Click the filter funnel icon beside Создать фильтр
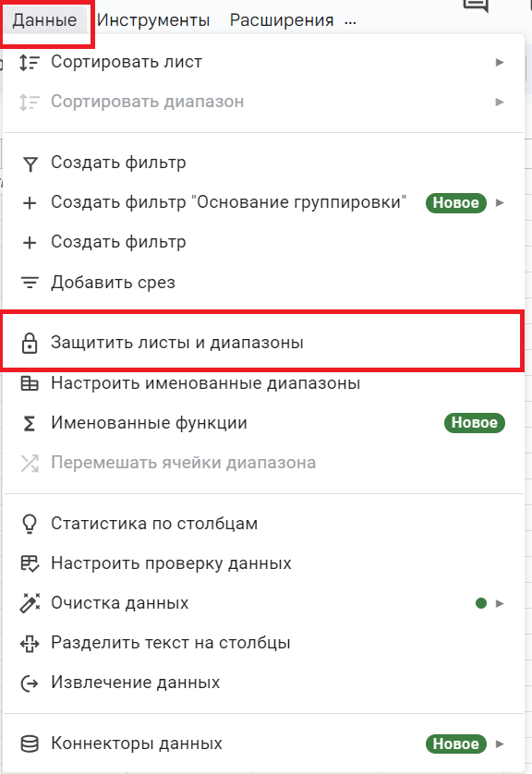Viewport: 532px width, 774px height. (x=30, y=163)
